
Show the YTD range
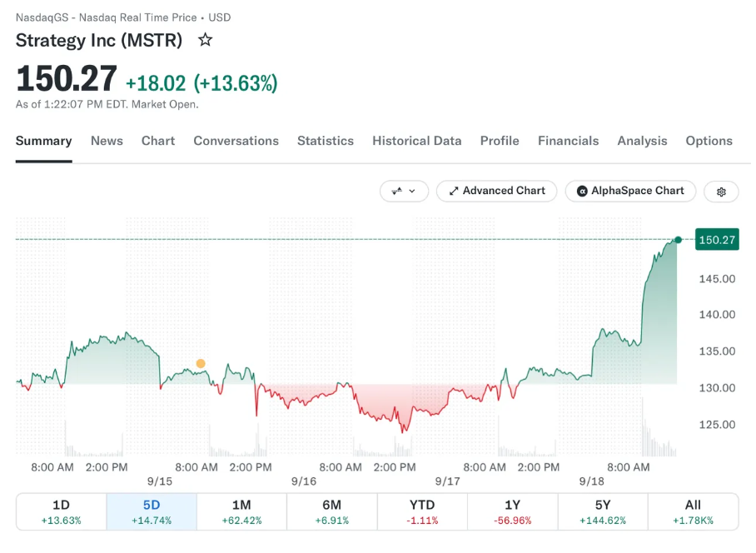[422, 511]
